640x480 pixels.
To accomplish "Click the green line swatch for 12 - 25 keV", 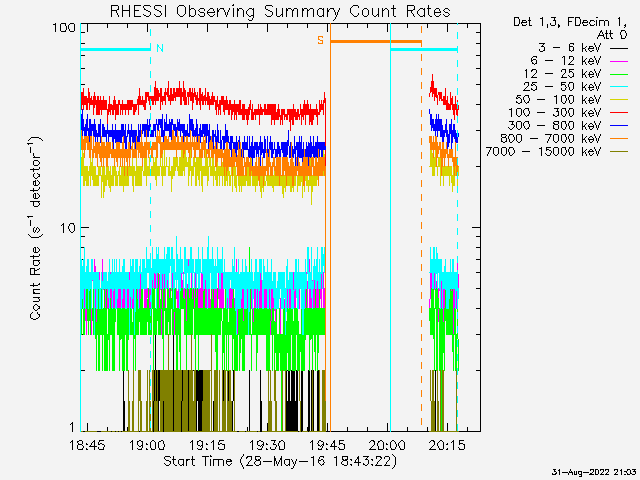I will point(619,74).
